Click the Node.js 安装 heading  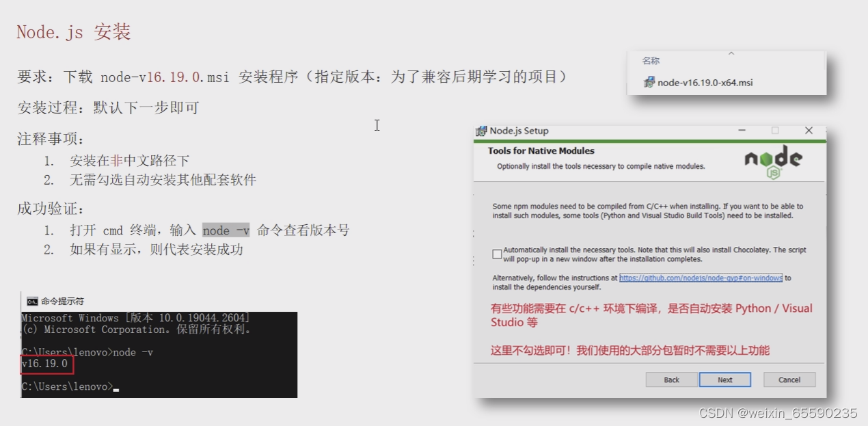74,32
